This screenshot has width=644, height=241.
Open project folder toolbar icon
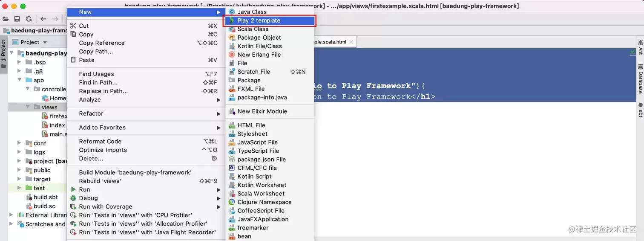[x=6, y=19]
